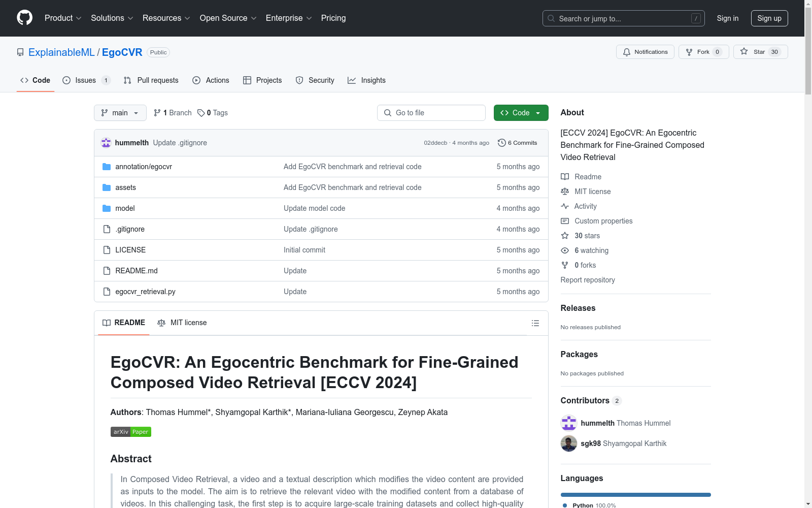This screenshot has width=812, height=508.
Task: Click Report repository
Action: click(x=588, y=280)
